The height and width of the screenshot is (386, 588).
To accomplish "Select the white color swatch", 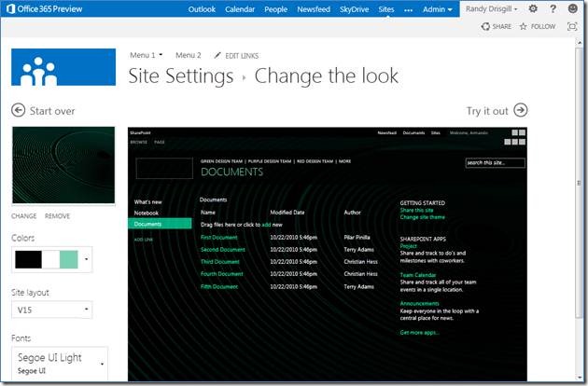I will point(50,259).
